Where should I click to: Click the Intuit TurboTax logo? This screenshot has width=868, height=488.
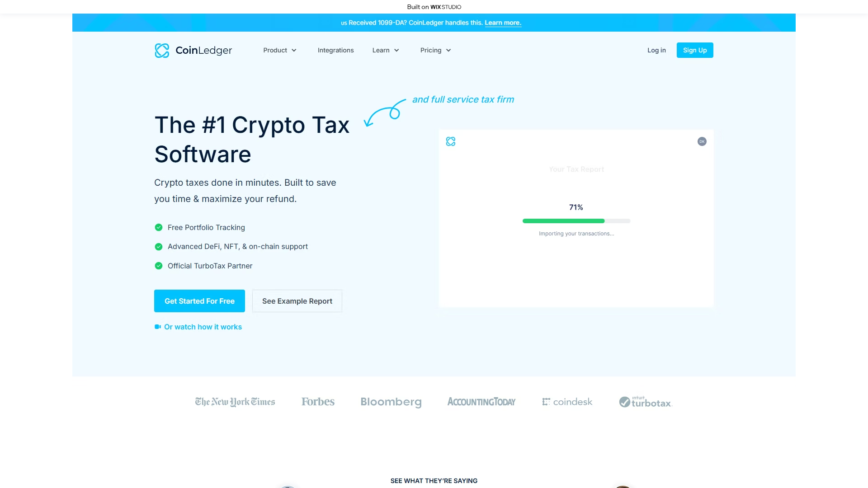point(646,402)
